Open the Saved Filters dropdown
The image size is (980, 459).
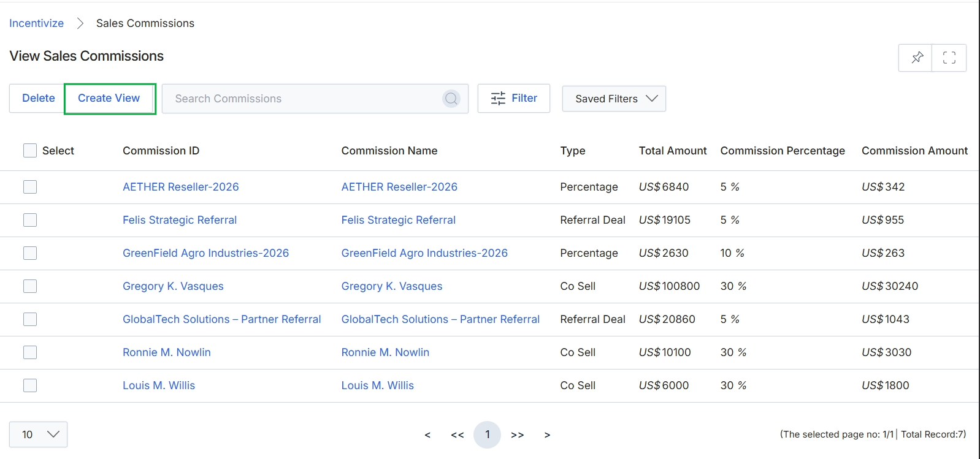[614, 99]
